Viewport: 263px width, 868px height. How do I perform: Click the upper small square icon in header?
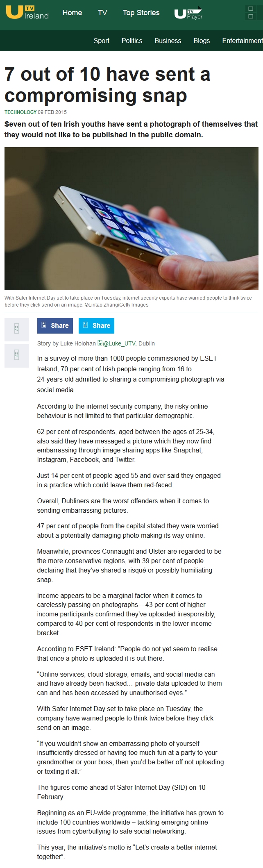[251, 9]
